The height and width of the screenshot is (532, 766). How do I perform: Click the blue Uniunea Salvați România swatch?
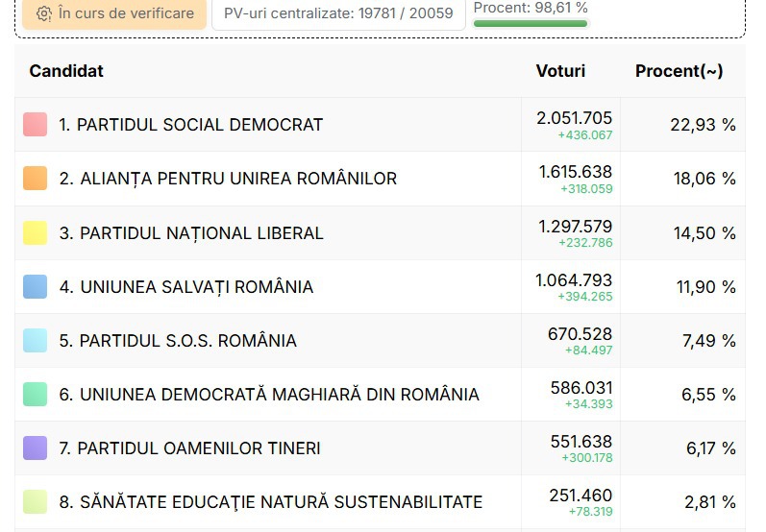pos(36,286)
